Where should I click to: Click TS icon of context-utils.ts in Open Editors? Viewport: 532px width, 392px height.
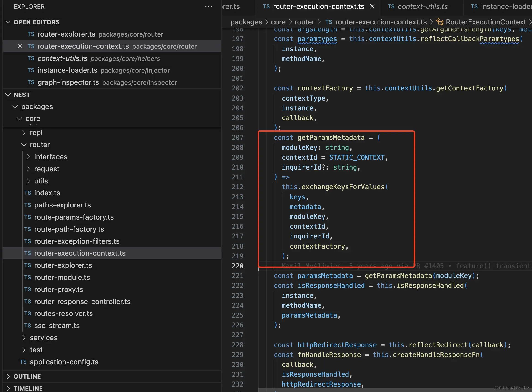pyautogui.click(x=31, y=58)
